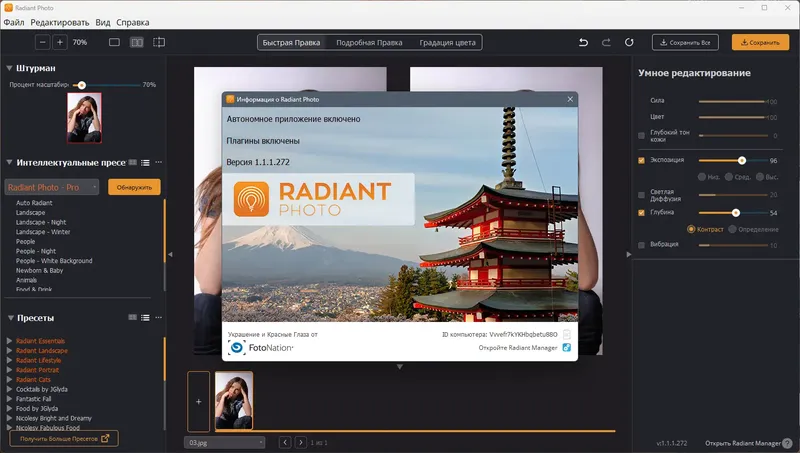Screen dimensions: 800x453
Task: Open the Редактировать menu
Action: pos(60,22)
